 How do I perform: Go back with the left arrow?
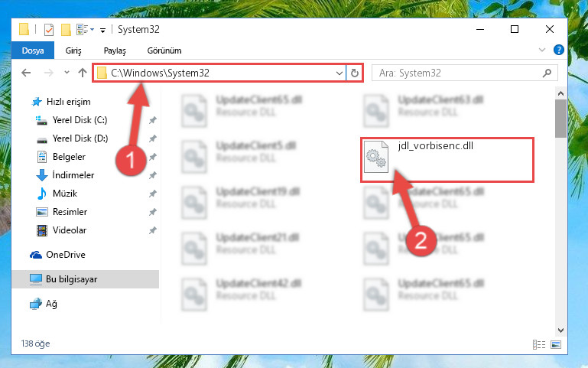[x=26, y=73]
